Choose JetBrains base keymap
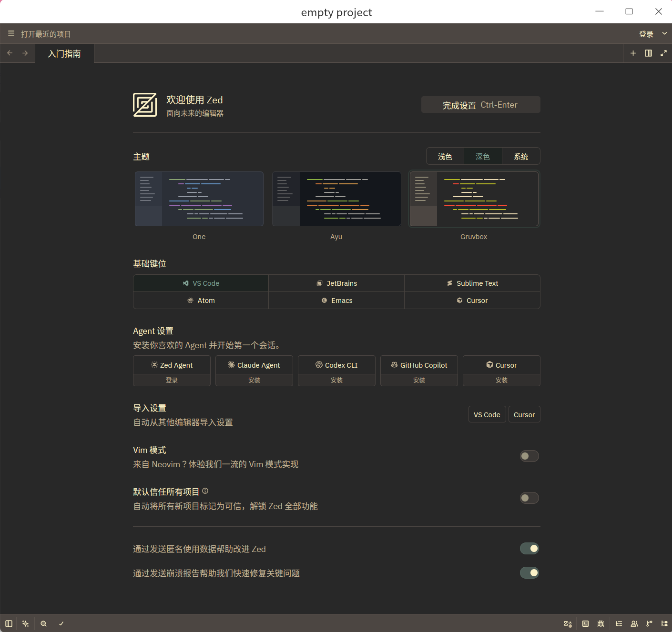This screenshot has height=632, width=672. click(x=336, y=283)
